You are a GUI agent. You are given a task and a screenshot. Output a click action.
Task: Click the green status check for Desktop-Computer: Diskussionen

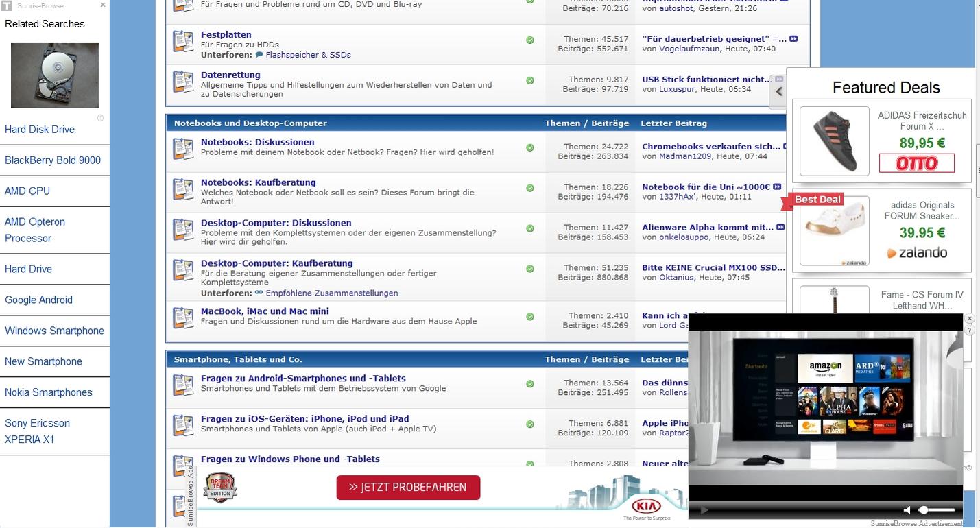click(x=530, y=228)
